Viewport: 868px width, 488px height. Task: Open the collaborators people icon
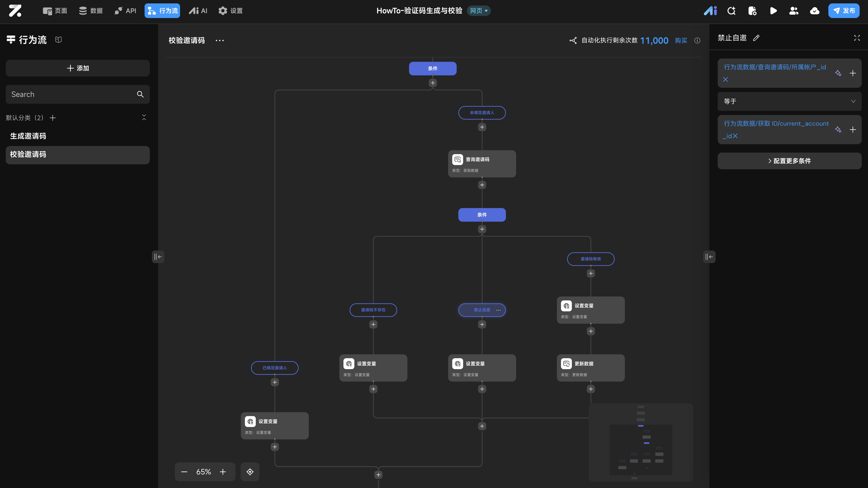[794, 11]
